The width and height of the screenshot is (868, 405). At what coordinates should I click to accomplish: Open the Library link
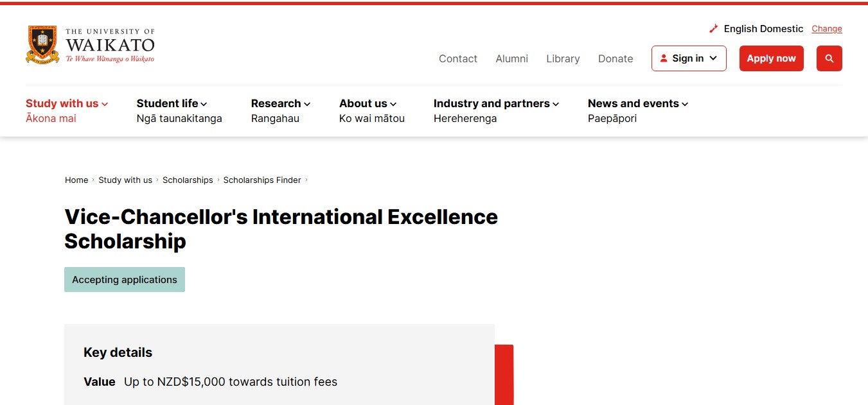pyautogui.click(x=563, y=58)
